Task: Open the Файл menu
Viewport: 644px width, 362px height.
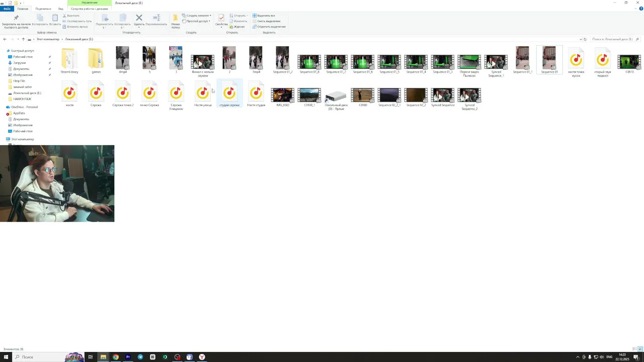Action: [7, 9]
